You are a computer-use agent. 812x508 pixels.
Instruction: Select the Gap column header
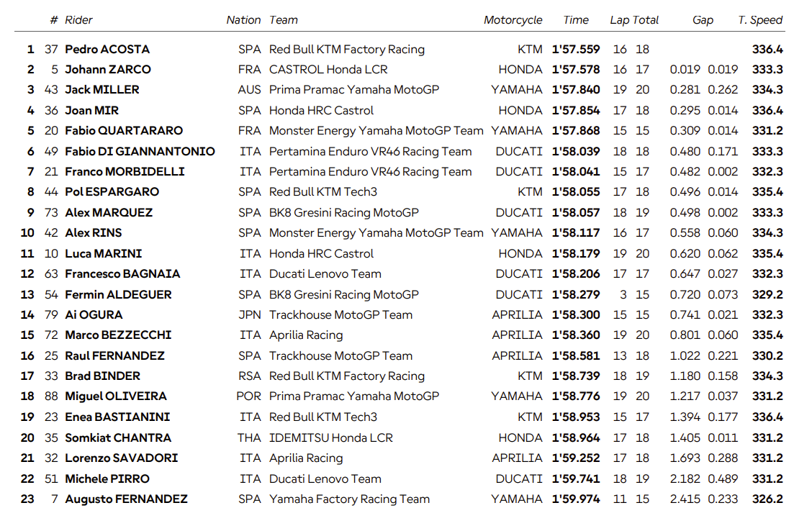point(703,20)
